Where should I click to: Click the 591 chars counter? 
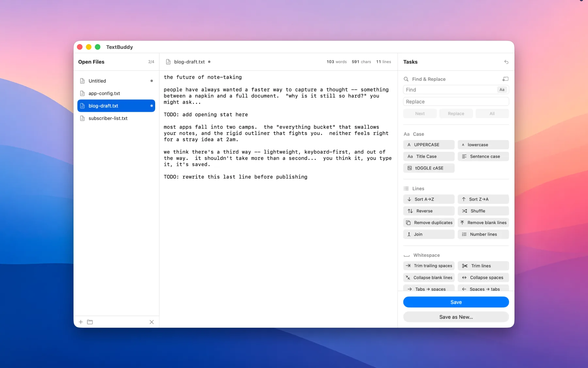[x=361, y=62]
